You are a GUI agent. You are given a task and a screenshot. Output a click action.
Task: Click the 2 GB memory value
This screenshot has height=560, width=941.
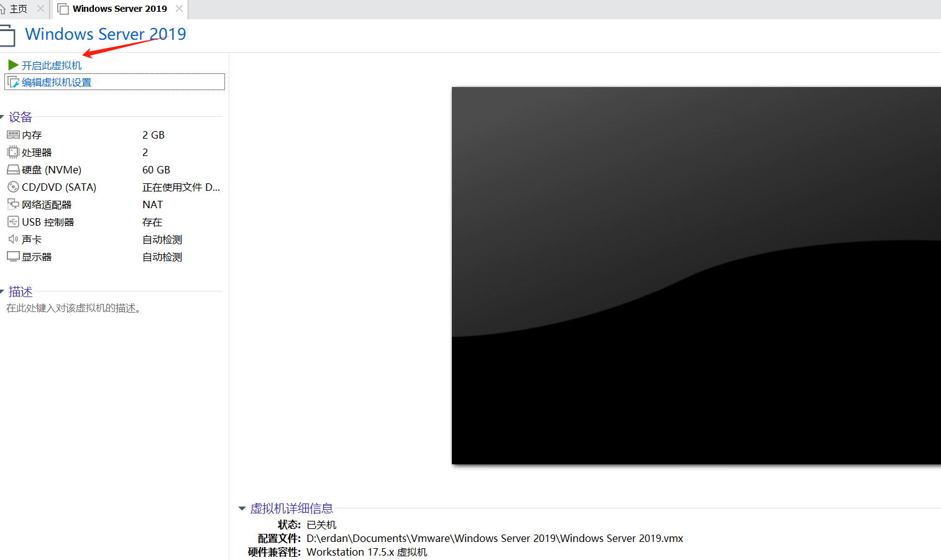(154, 135)
